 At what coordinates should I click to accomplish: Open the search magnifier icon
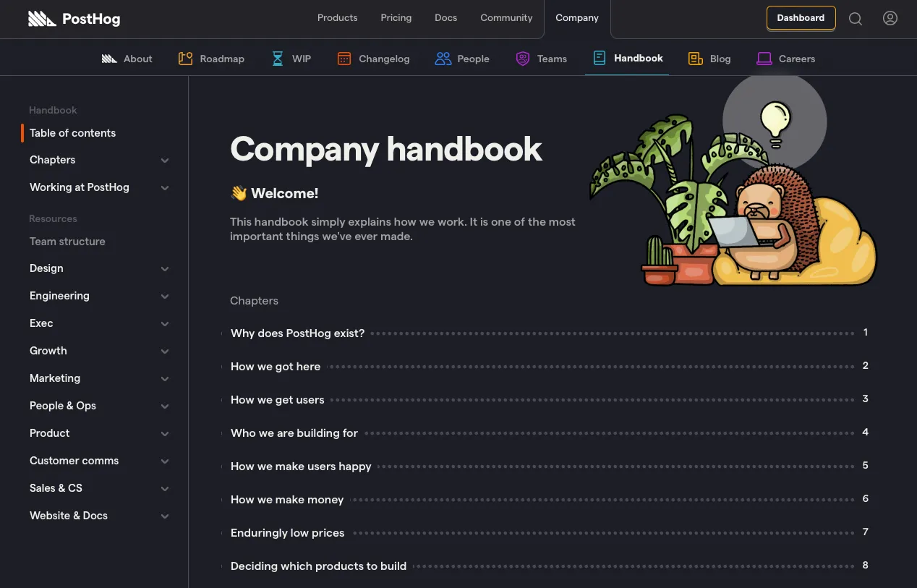855,19
